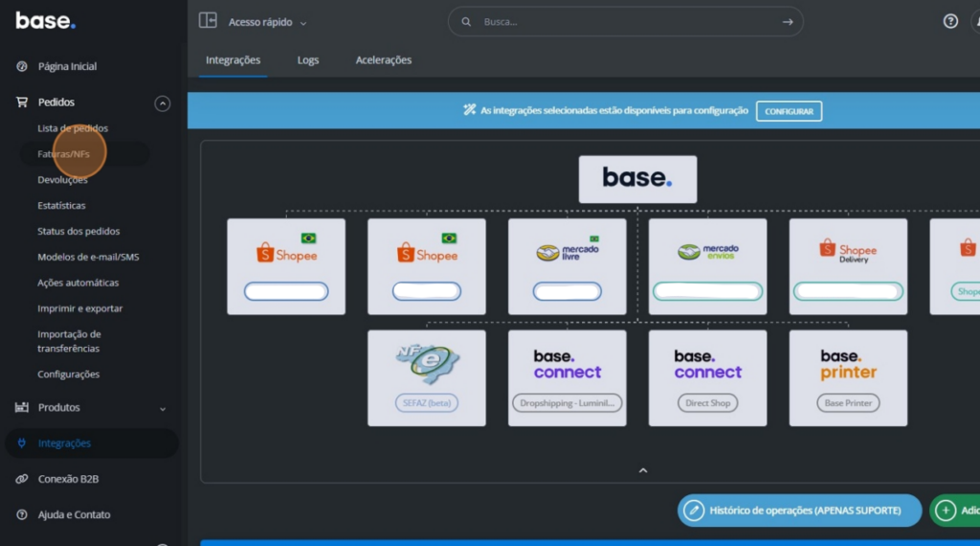This screenshot has width=980, height=546.
Task: Click the magic wand icon in banner
Action: 469,110
